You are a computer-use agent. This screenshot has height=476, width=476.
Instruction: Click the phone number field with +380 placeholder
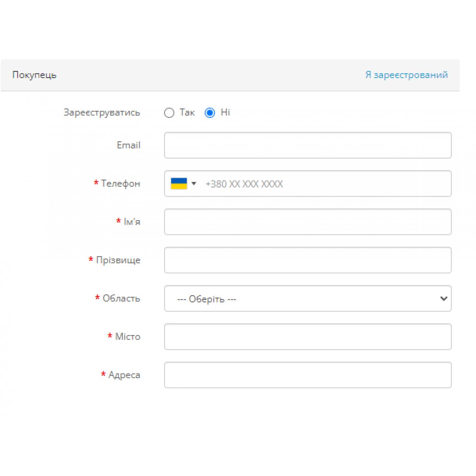323,184
